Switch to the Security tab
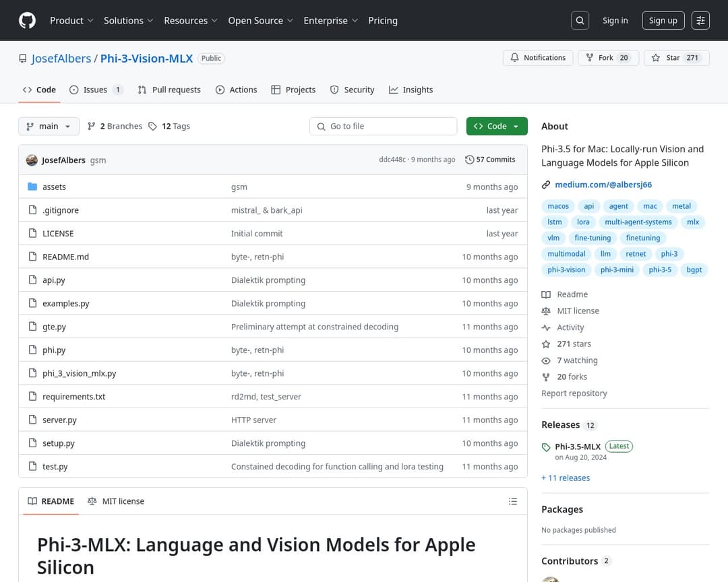Viewport: 728px width, 582px height. pos(352,90)
